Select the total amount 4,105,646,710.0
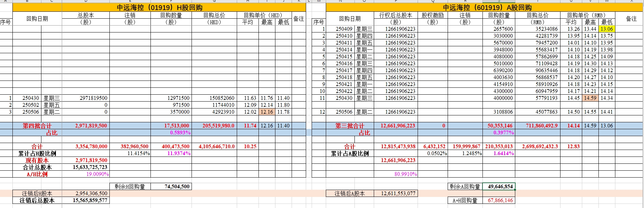 [214, 146]
